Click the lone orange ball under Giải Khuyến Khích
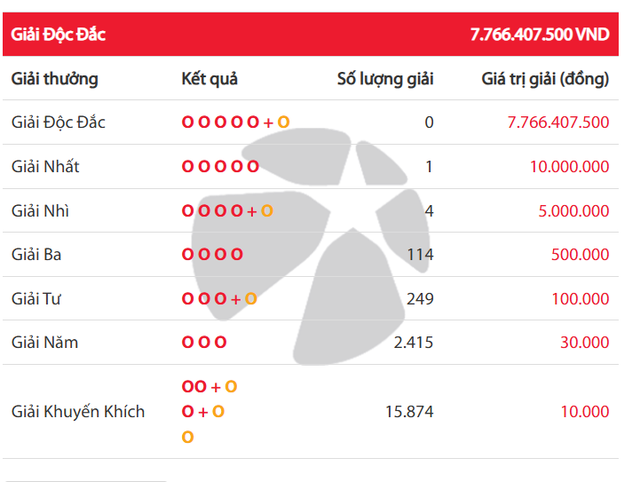 (x=187, y=437)
